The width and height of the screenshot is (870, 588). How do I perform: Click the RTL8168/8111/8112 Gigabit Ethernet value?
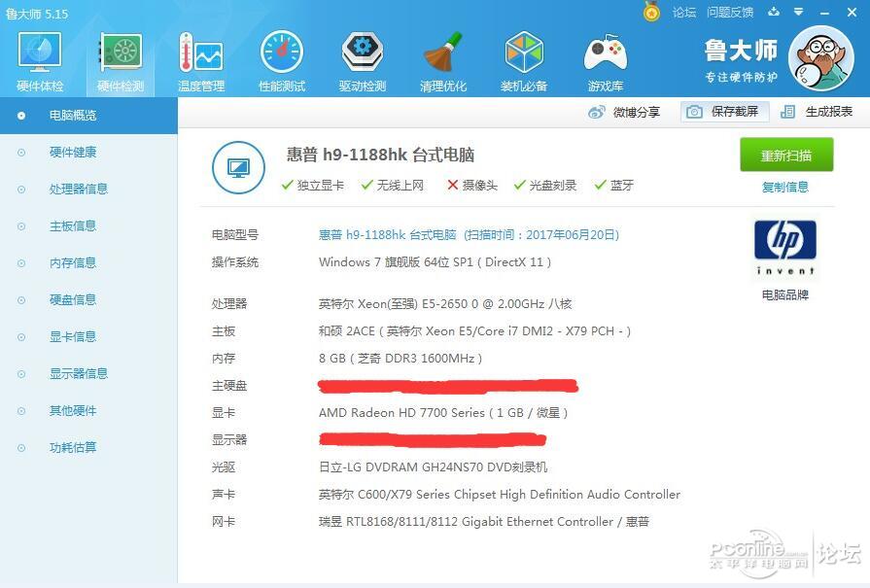click(484, 522)
